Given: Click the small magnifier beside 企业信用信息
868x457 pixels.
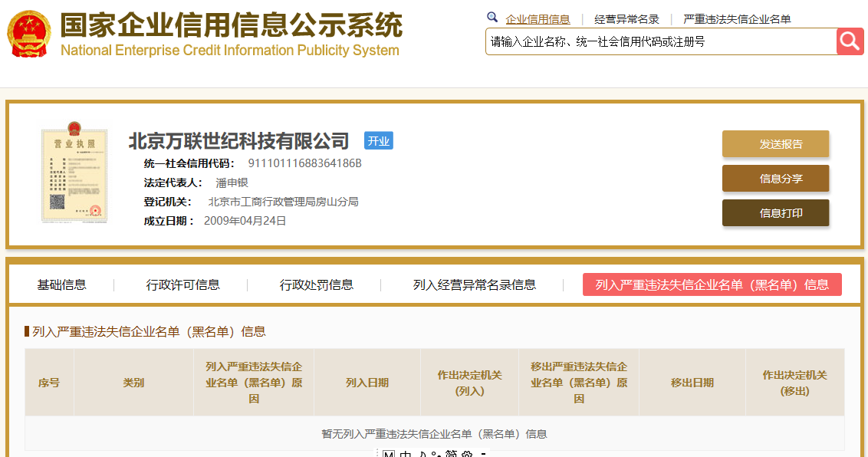Looking at the screenshot, I should (x=492, y=17).
